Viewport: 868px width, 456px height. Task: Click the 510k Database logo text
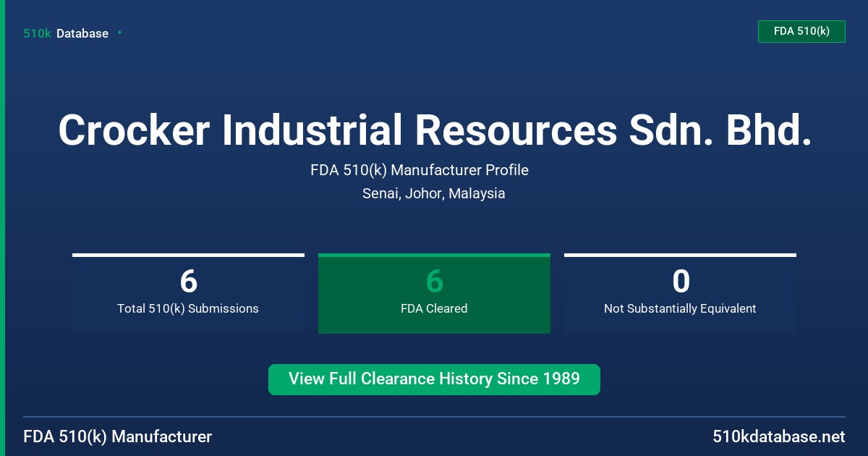(66, 33)
